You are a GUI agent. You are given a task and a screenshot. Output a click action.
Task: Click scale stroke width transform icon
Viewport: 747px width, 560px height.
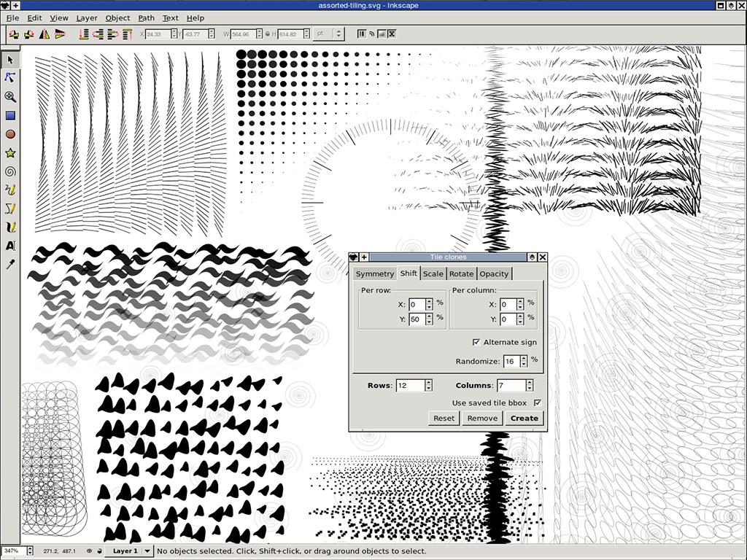362,34
